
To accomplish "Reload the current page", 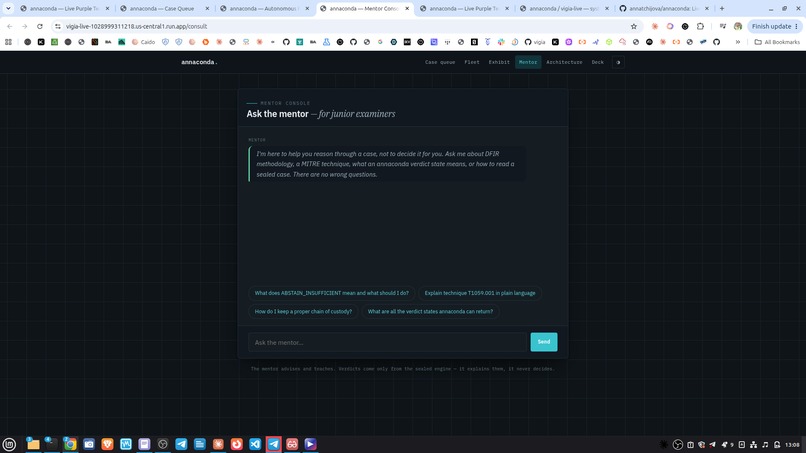I will pyautogui.click(x=40, y=26).
